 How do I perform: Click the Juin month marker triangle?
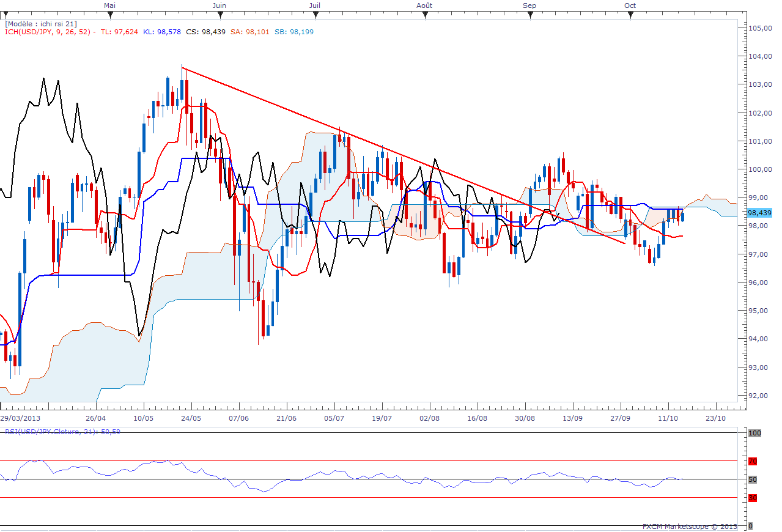click(x=219, y=15)
